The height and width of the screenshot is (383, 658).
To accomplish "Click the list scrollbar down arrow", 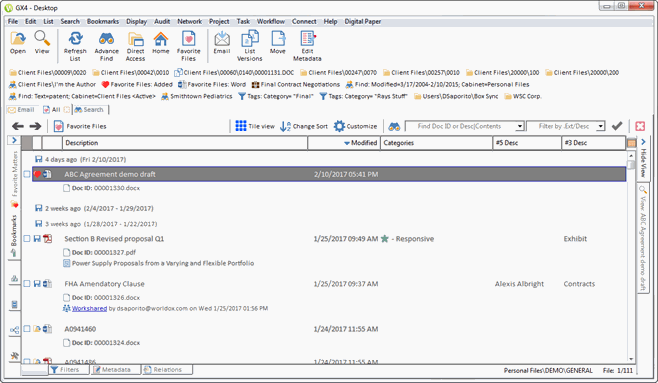I will [x=631, y=359].
